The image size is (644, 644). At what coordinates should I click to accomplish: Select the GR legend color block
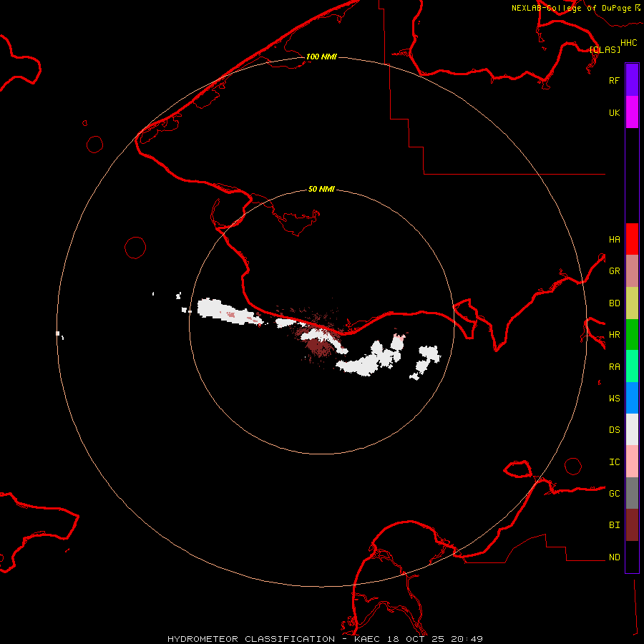coord(632,271)
